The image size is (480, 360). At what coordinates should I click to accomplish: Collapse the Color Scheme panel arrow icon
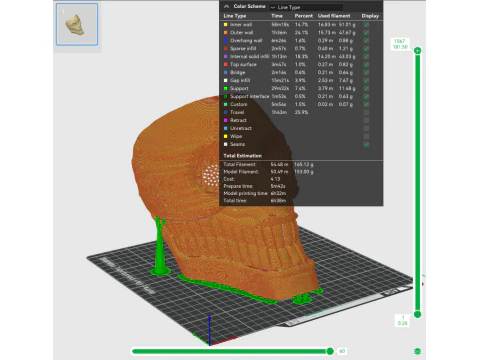pos(227,6)
